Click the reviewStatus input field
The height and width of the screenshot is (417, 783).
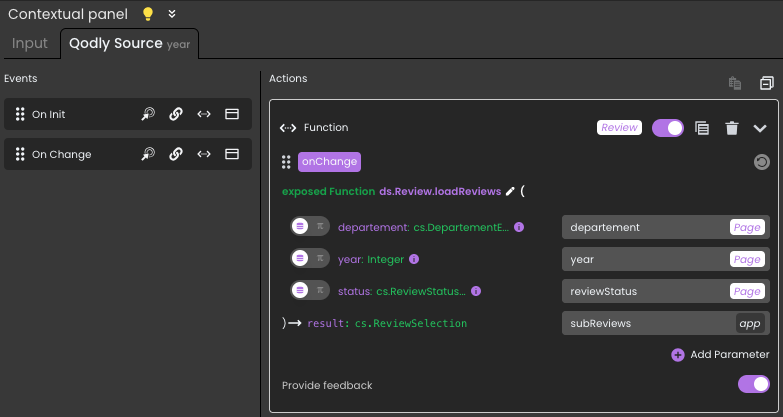point(645,291)
